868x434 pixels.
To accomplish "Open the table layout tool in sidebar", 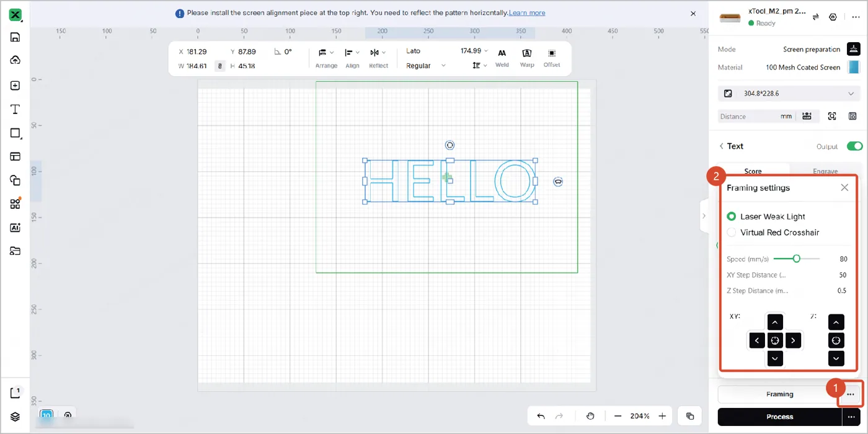I will coord(15,157).
